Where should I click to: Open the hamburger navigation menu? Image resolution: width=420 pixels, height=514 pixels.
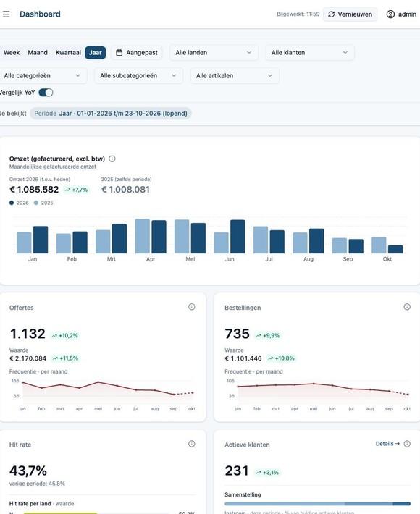click(6, 14)
